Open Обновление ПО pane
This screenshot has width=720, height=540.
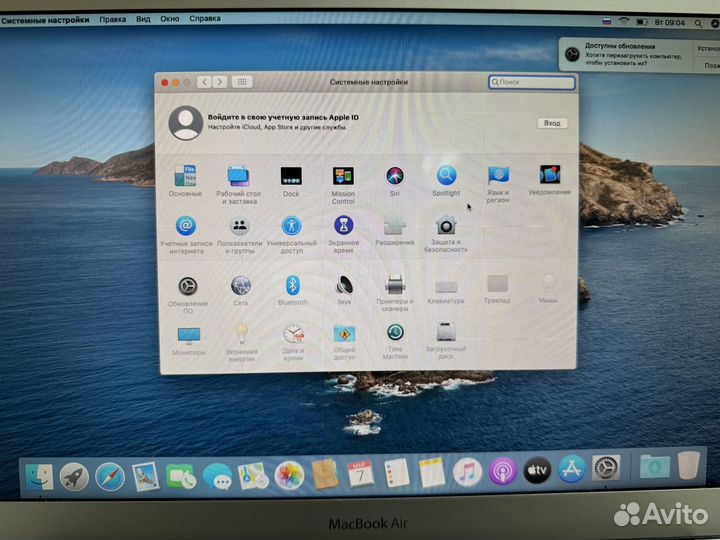tap(188, 295)
